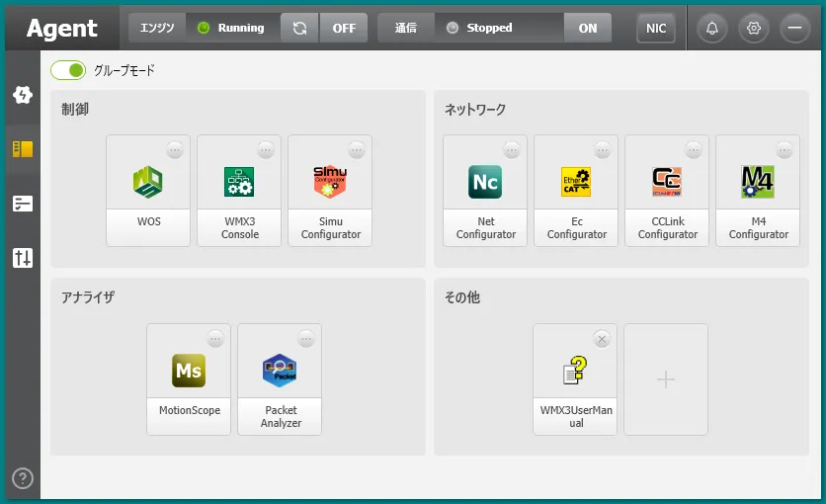Open Simu Configurator tile
The height and width of the screenshot is (504, 826).
tap(330, 183)
